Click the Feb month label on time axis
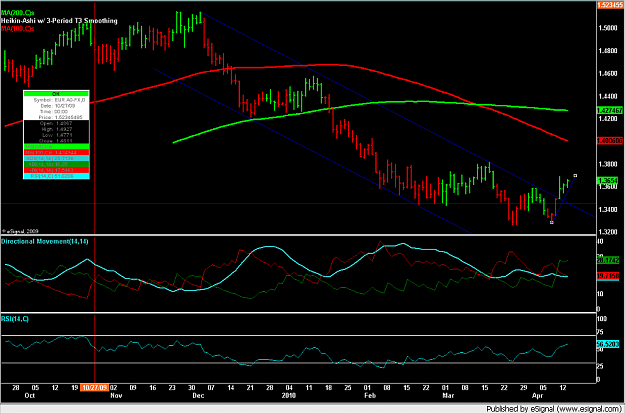 click(370, 396)
